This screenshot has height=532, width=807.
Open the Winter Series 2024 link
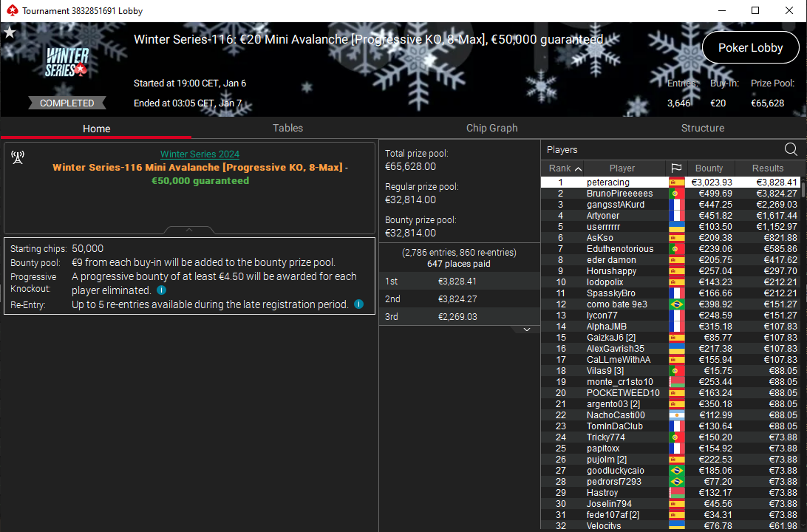click(200, 154)
